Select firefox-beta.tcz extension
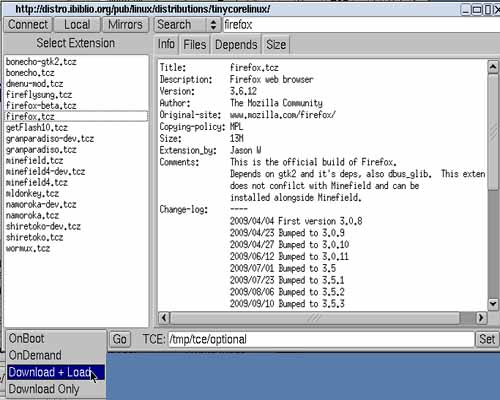The image size is (500, 400). 76,106
